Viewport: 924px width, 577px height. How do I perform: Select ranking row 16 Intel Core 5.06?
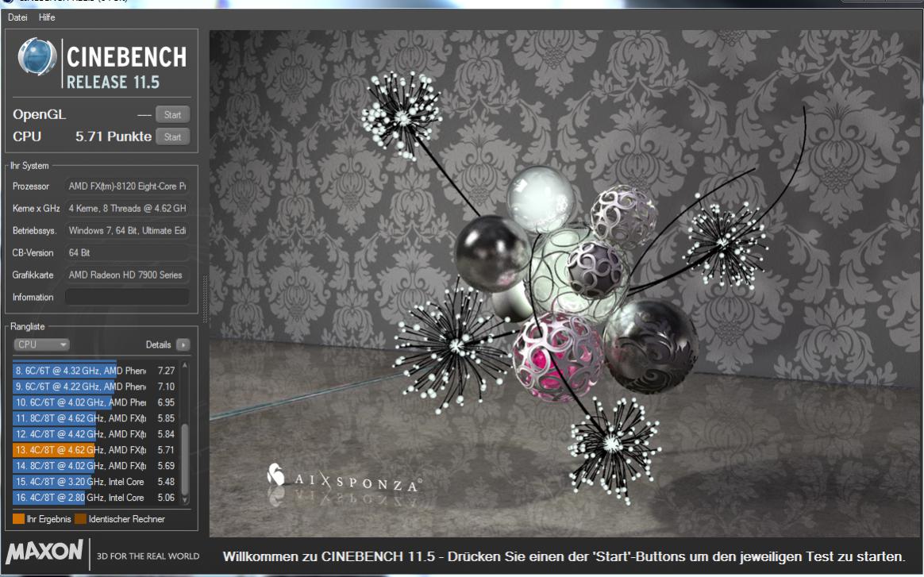click(95, 498)
